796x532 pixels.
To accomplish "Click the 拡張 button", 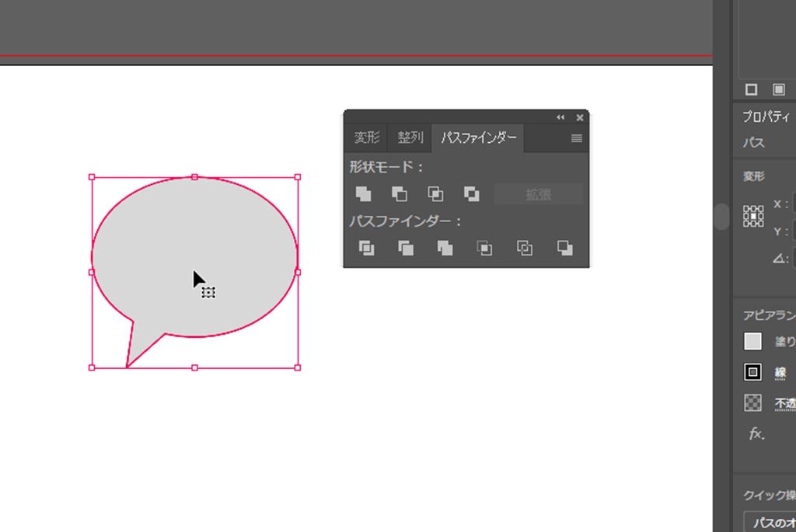I will point(538,194).
